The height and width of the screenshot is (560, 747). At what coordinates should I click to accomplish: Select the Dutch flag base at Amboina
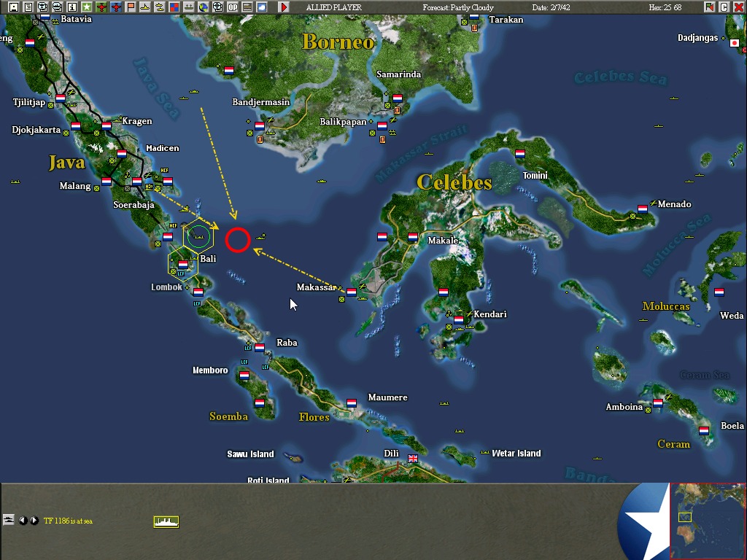[658, 403]
